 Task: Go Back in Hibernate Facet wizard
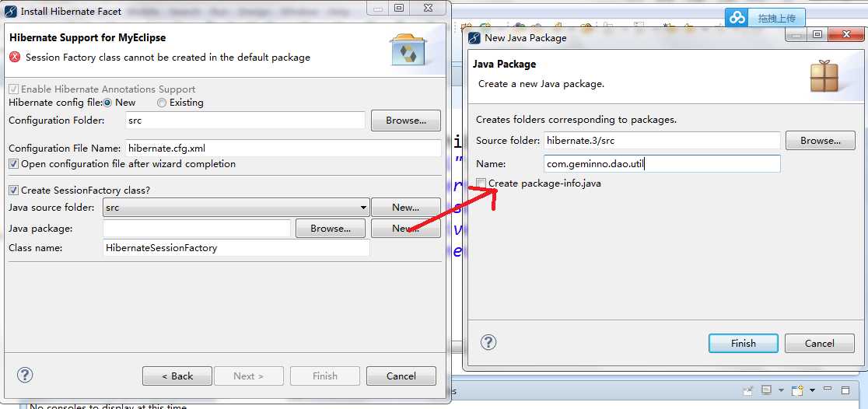tap(177, 376)
